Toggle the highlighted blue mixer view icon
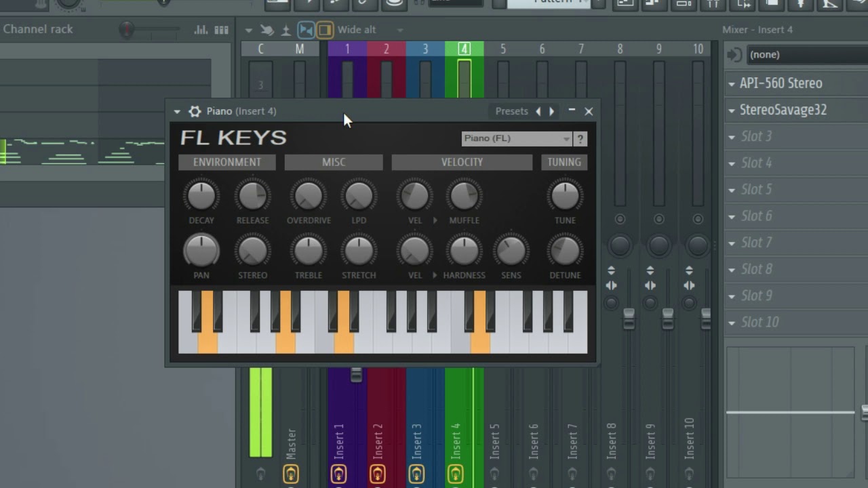This screenshot has width=868, height=488. point(307,30)
